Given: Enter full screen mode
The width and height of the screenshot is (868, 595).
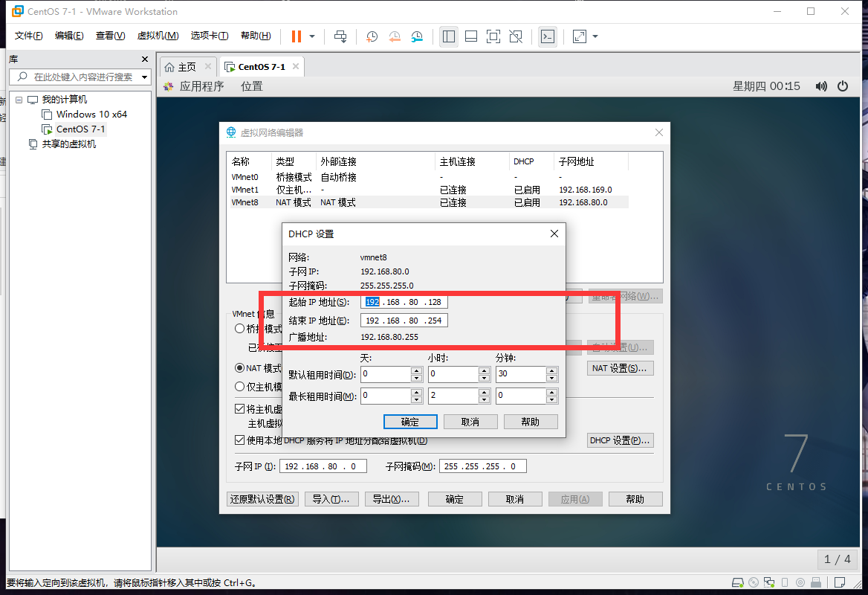Looking at the screenshot, I should tap(493, 36).
